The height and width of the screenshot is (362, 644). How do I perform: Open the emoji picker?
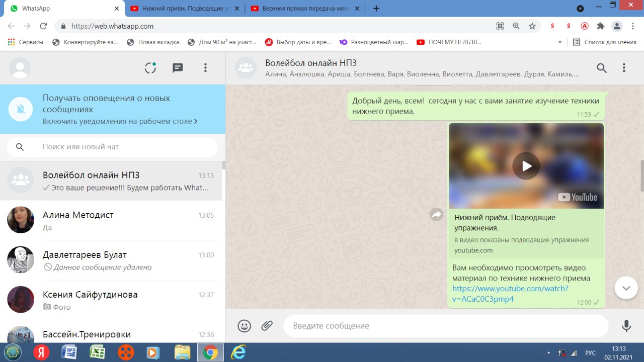coord(244,326)
